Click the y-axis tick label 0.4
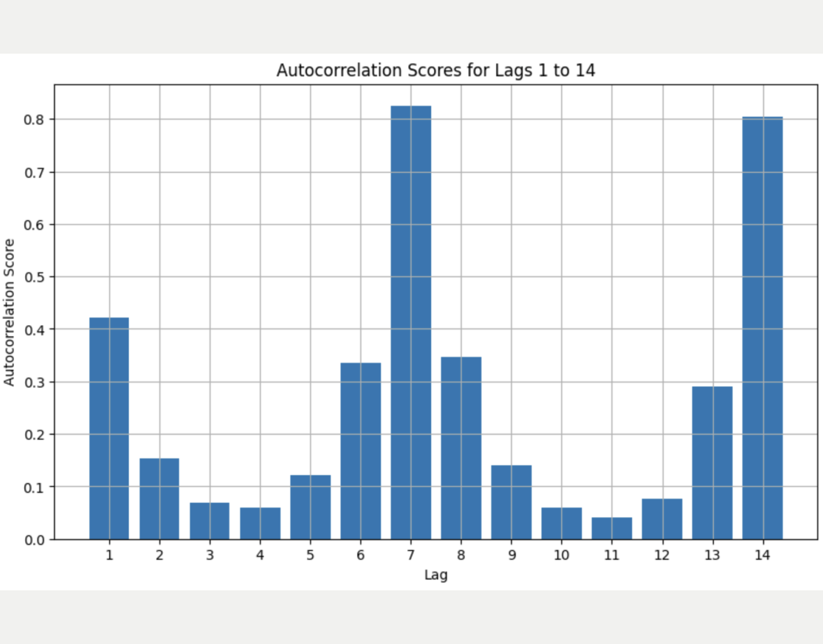 [x=34, y=330]
